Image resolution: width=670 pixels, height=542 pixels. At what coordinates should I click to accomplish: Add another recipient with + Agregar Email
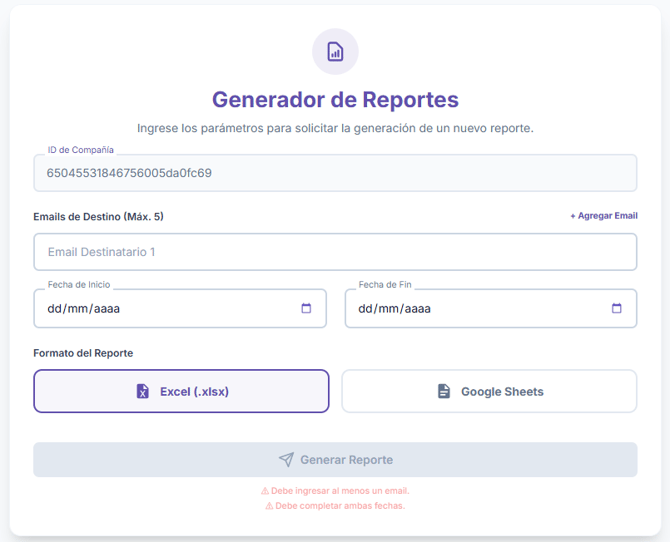(603, 216)
